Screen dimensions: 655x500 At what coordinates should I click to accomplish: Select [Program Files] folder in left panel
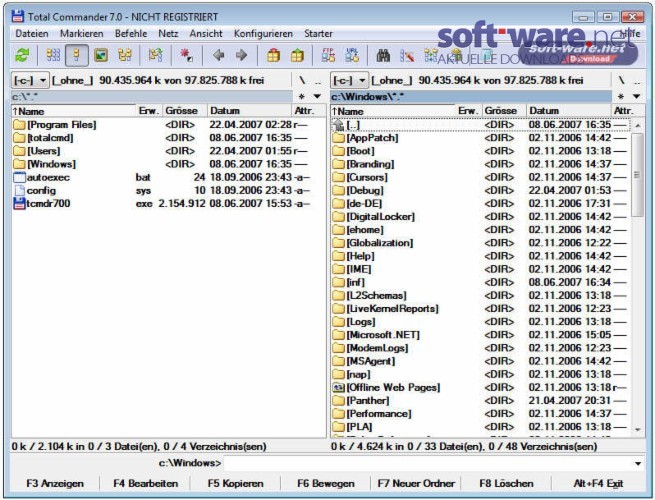pos(169,124)
